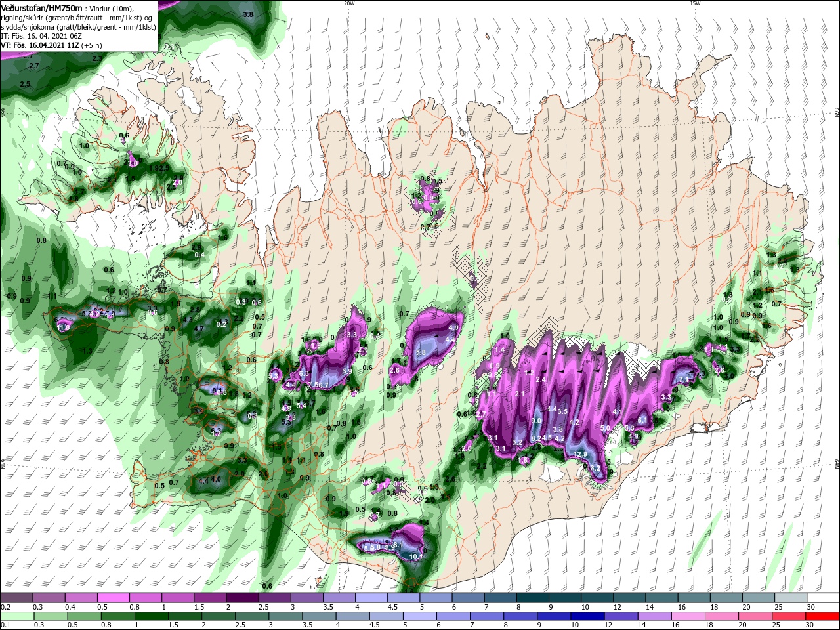Viewport: 840px width, 630px height.
Task: Click the 20W longitude label
Action: pyautogui.click(x=349, y=3)
